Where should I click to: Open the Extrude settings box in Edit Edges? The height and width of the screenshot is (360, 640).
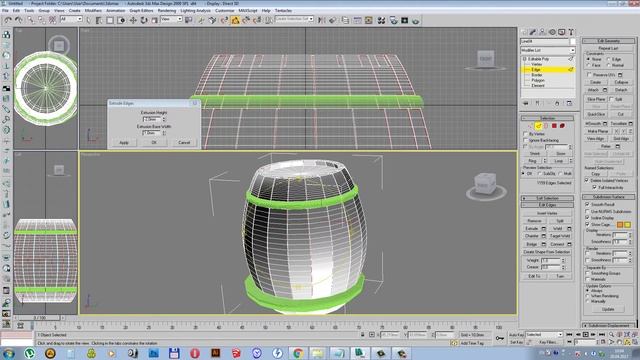[543, 229]
